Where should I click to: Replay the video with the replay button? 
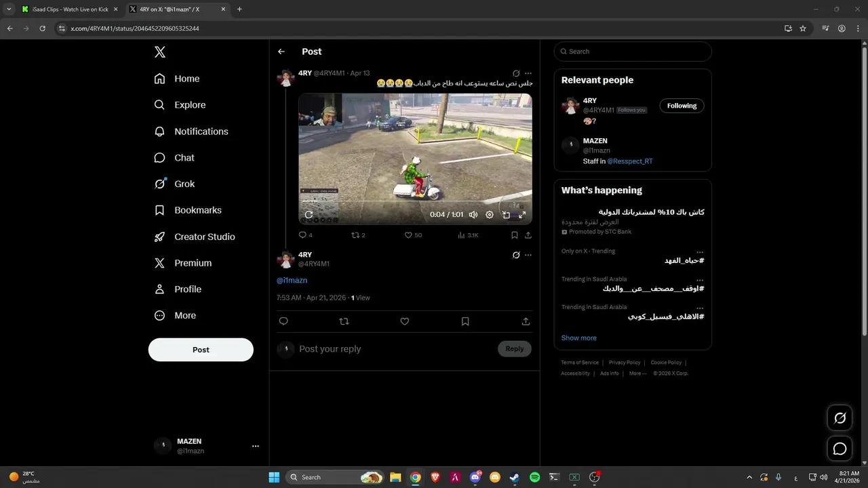point(309,215)
